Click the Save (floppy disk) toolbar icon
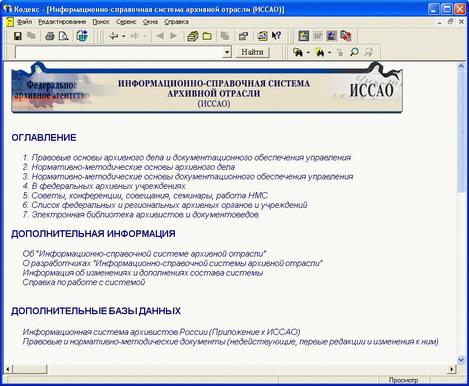 [18, 36]
